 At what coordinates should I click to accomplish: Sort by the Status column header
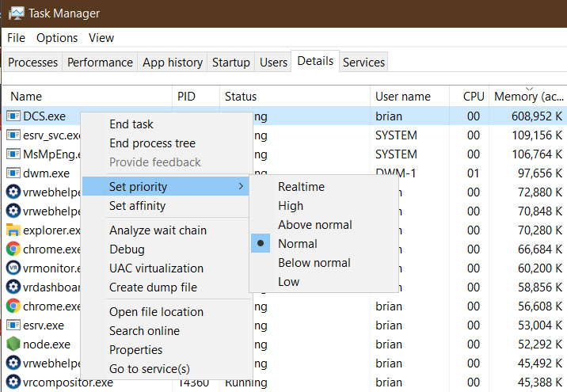click(295, 96)
